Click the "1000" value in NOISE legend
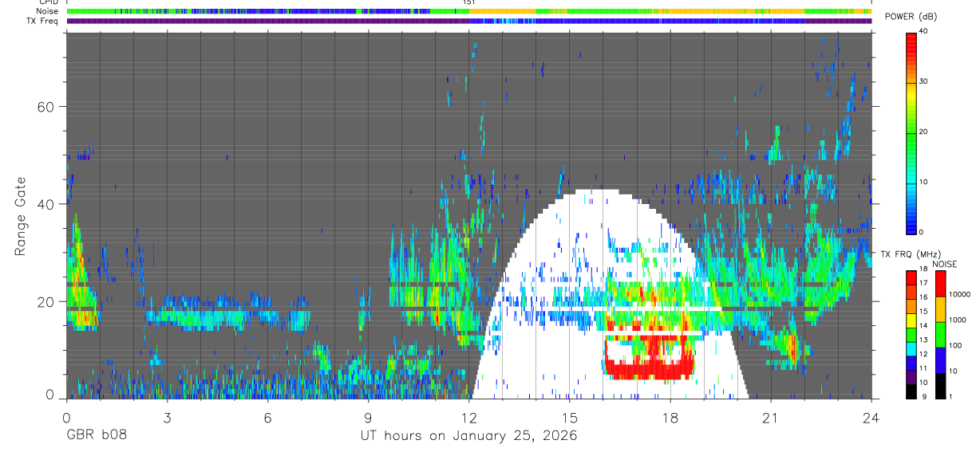This screenshot has height=452, width=980. (x=958, y=320)
